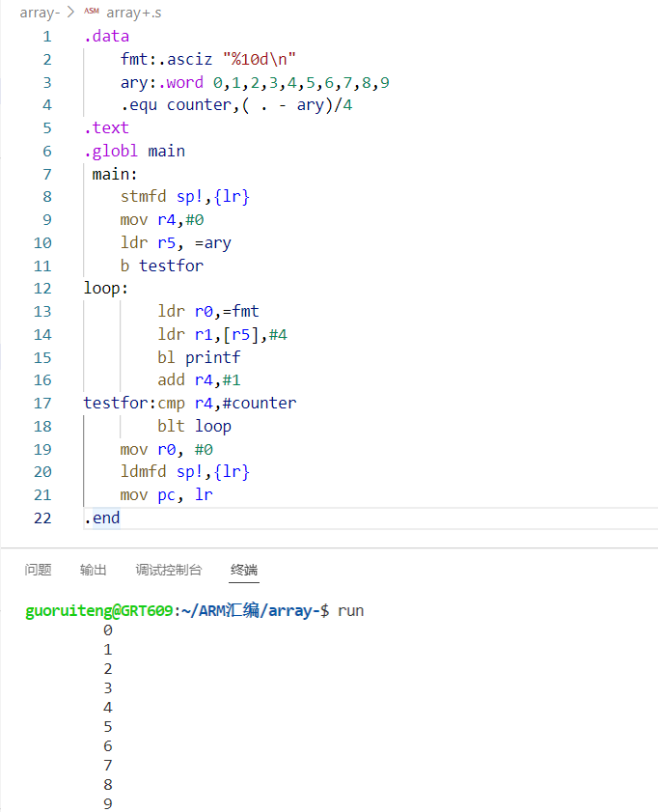Image resolution: width=658 pixels, height=812 pixels.
Task: Click stmfd sp!,{lr} instruction
Action: click(185, 197)
